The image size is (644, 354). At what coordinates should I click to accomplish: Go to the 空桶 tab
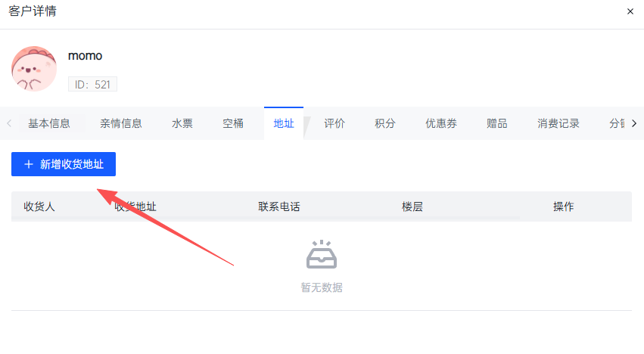coord(233,123)
